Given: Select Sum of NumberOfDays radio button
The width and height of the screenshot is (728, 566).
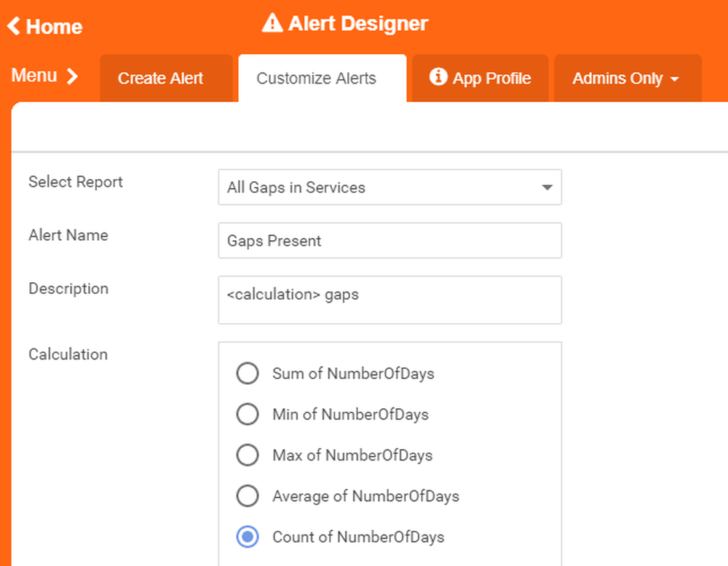Looking at the screenshot, I should pyautogui.click(x=248, y=373).
